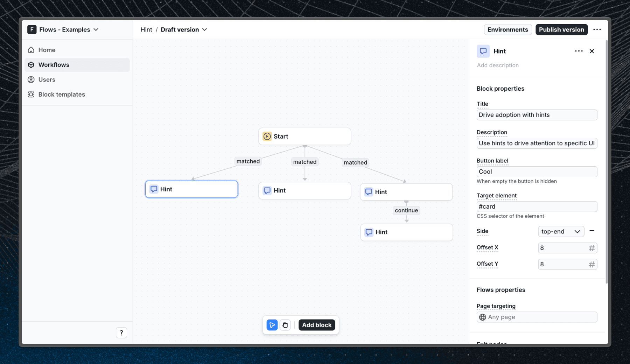
Task: Click the Title field containing Drive adoption with hints
Action: (537, 115)
